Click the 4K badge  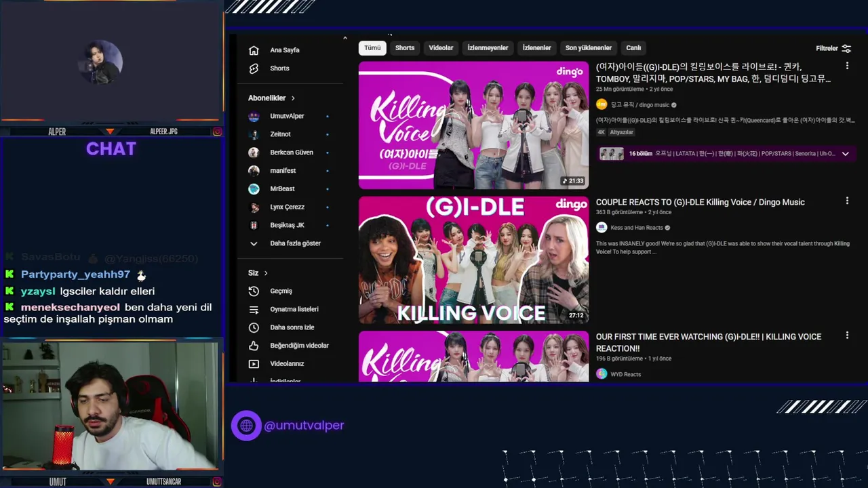coord(601,132)
